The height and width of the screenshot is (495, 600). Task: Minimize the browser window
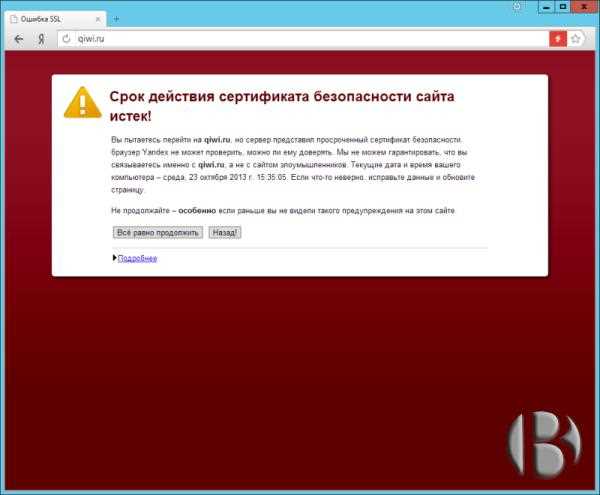546,7
